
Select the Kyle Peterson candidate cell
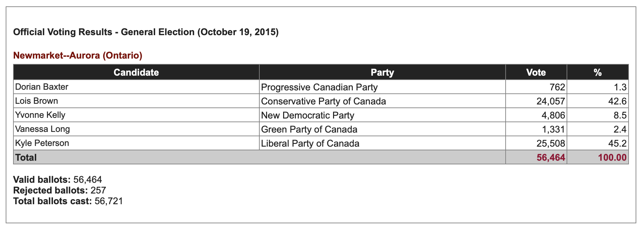(136, 143)
